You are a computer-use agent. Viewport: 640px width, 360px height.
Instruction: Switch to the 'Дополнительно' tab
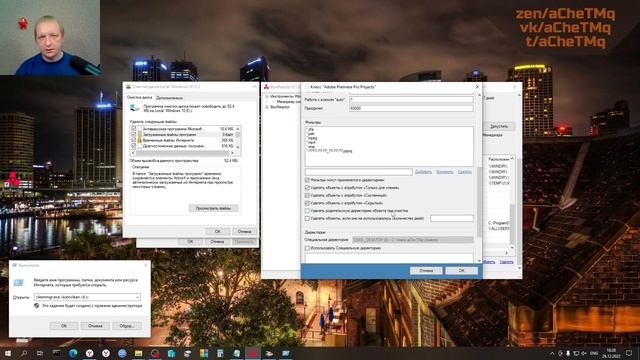point(169,98)
